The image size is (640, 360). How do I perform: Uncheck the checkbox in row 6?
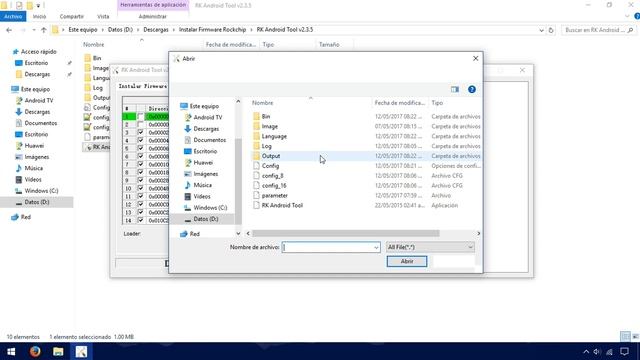pos(140,156)
